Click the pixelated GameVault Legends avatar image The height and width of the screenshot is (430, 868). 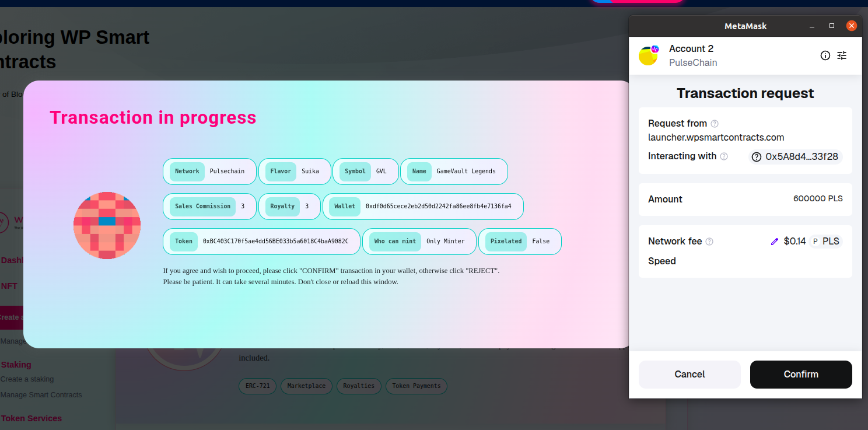click(107, 224)
